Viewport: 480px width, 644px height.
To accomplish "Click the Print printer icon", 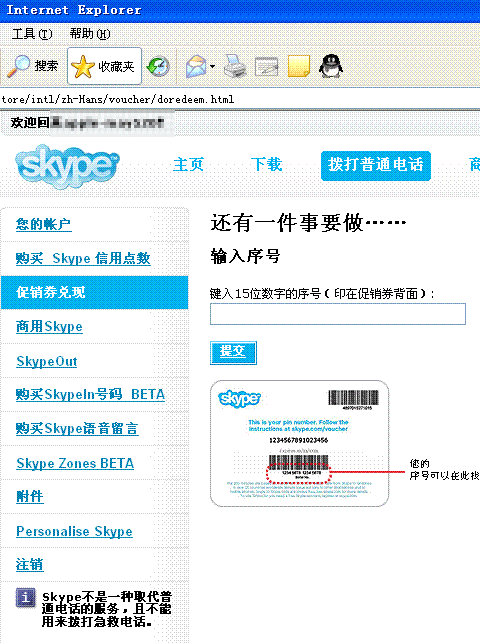I will click(x=235, y=66).
